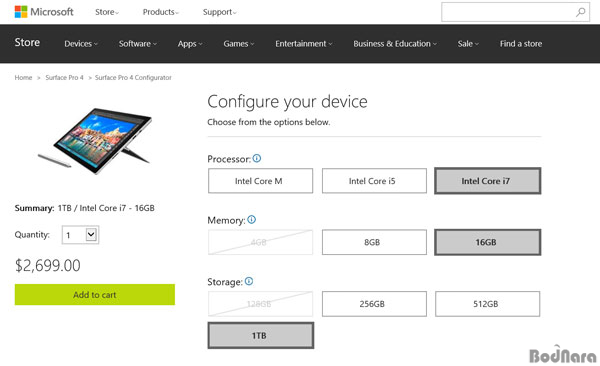The width and height of the screenshot is (600, 366).
Task: Open Surface Pro 4 breadcrumb
Action: click(64, 77)
